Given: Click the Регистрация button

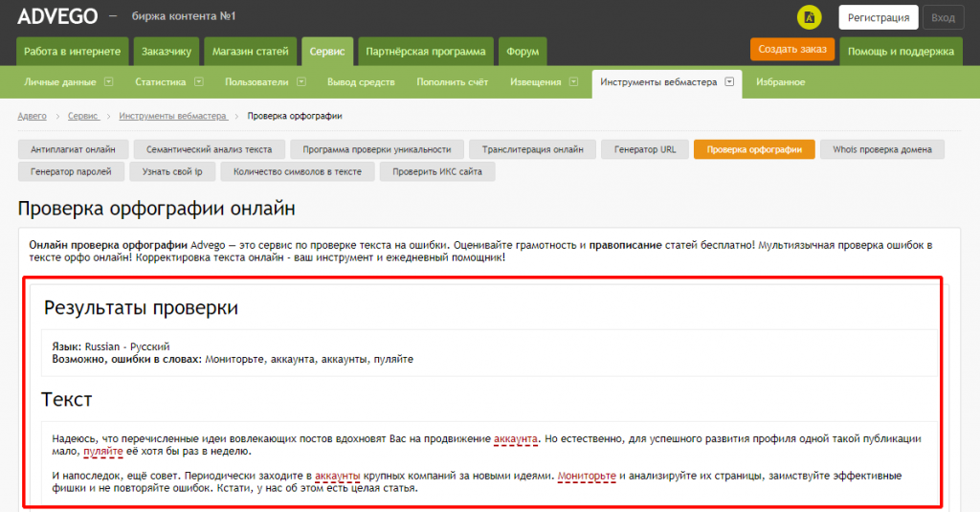Looking at the screenshot, I should coord(878,17).
